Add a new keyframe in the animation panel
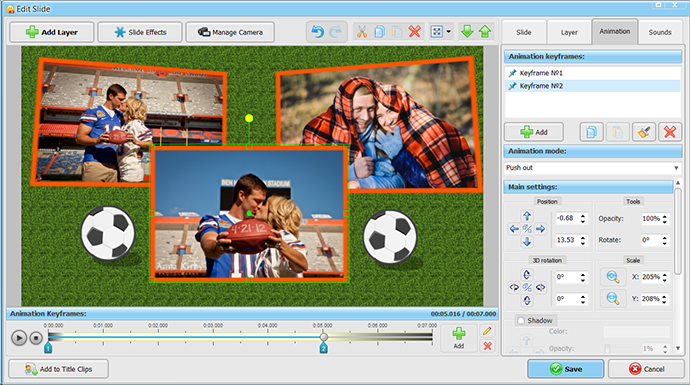This screenshot has width=690, height=385. (534, 132)
